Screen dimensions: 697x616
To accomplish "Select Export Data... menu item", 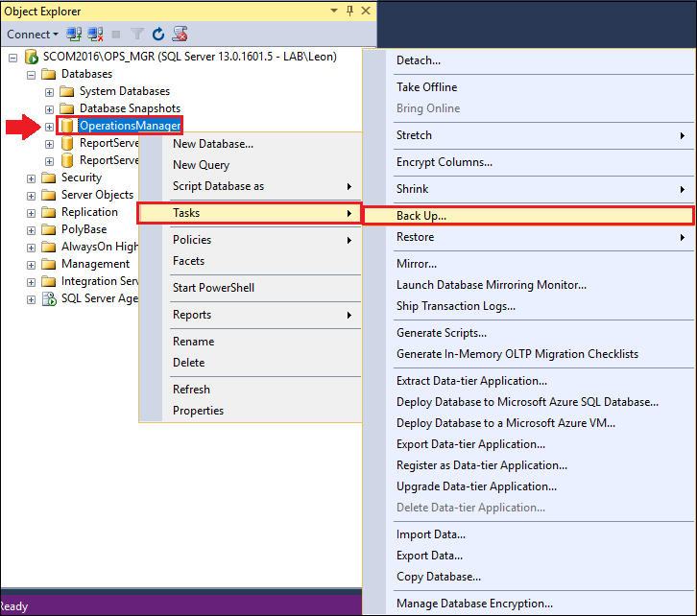I will (x=529, y=557).
